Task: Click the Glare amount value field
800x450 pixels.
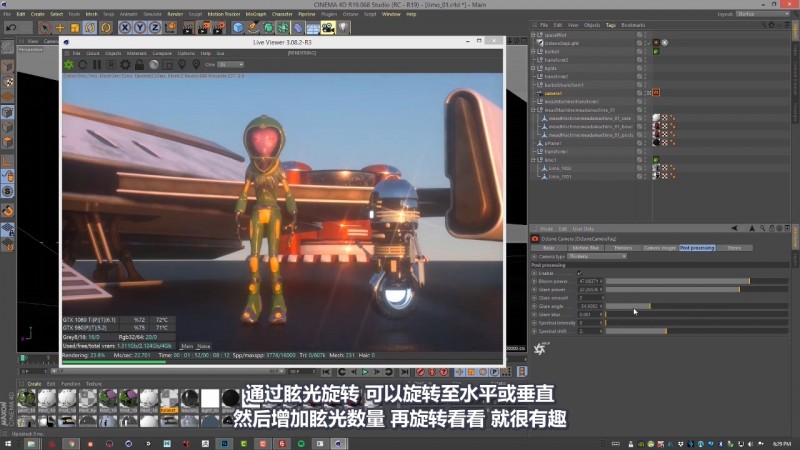Action: (x=590, y=298)
